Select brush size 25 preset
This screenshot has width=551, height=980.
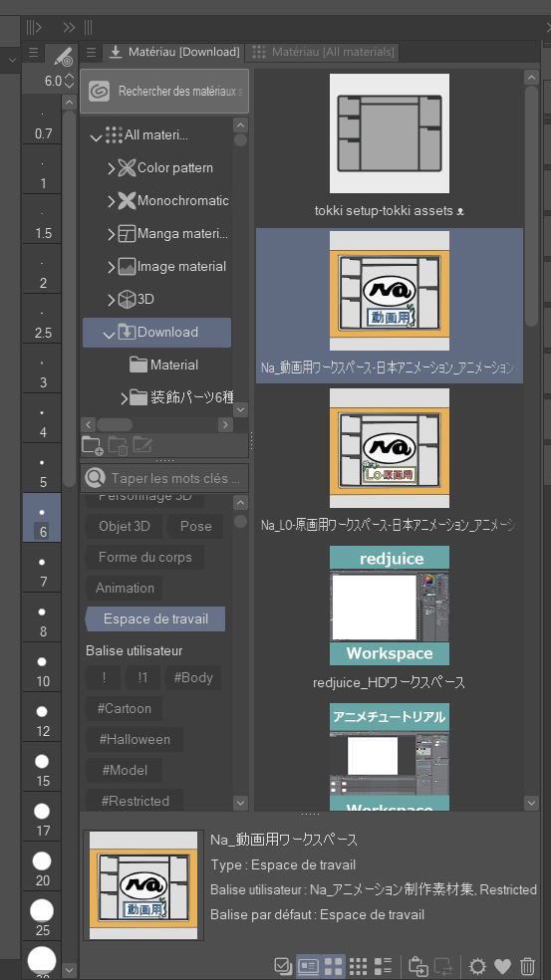(42, 916)
